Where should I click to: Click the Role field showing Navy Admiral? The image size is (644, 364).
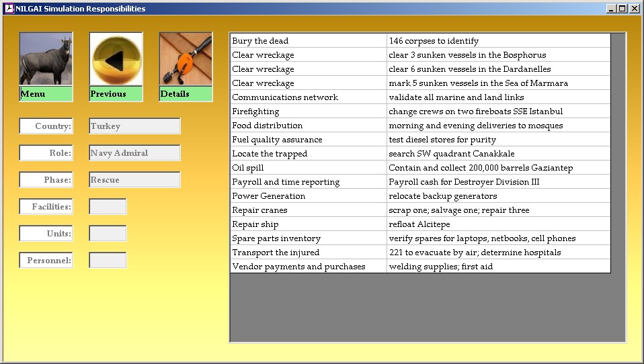[134, 153]
